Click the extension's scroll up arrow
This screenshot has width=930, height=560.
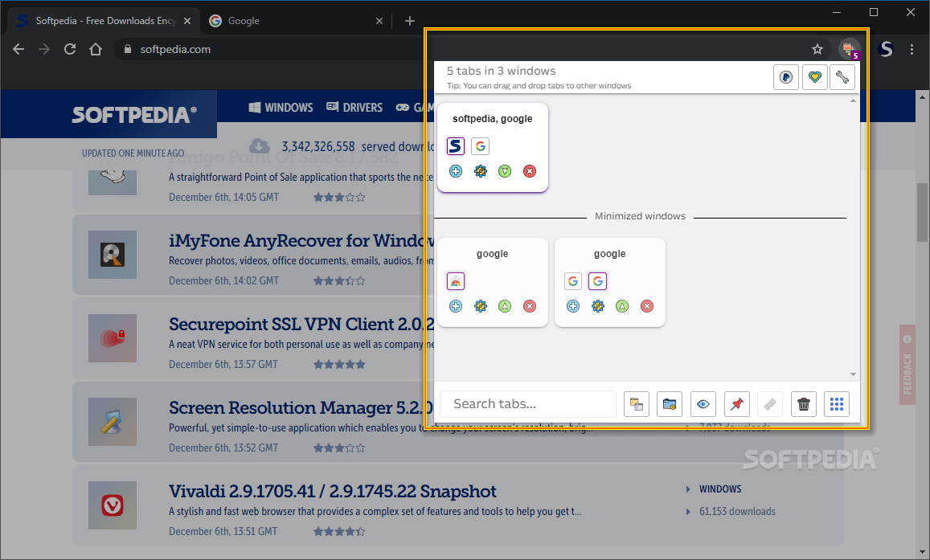pos(853,100)
